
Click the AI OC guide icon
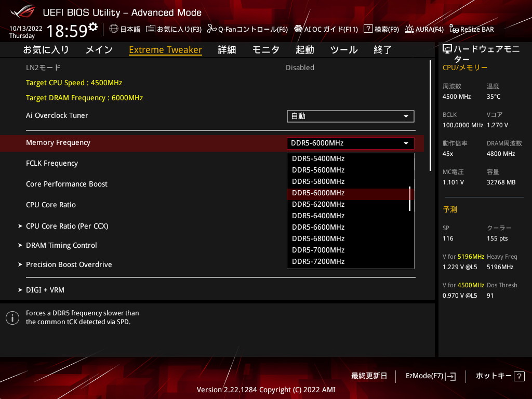coord(298,29)
